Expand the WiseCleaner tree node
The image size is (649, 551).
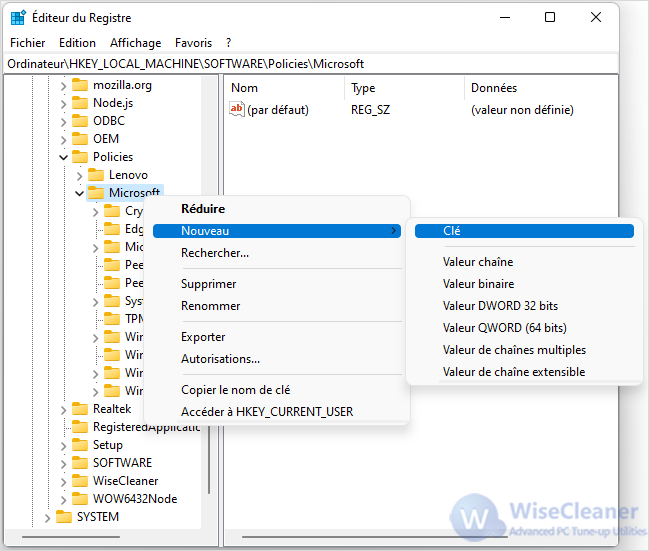tap(63, 482)
